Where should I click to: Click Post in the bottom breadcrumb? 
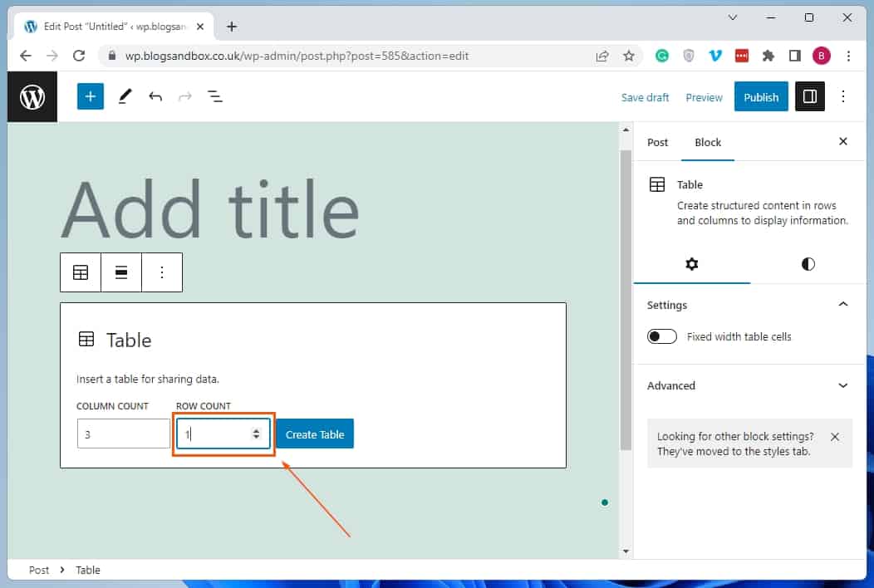39,571
